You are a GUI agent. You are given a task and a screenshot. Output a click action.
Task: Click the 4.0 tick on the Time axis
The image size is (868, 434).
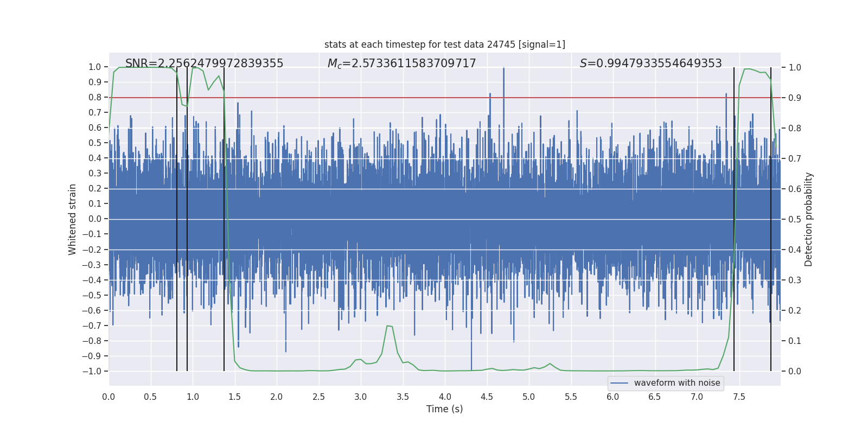click(x=445, y=397)
